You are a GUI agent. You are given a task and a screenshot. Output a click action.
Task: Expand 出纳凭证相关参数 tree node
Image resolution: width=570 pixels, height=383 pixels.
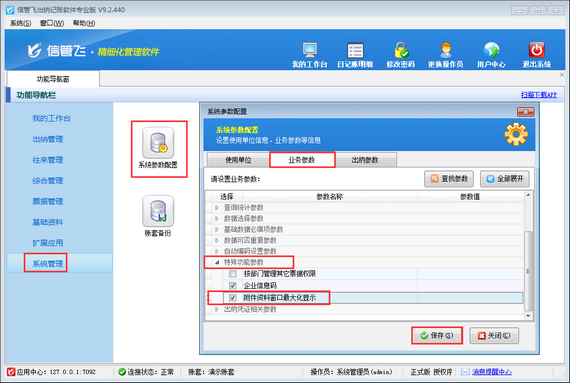(x=217, y=309)
